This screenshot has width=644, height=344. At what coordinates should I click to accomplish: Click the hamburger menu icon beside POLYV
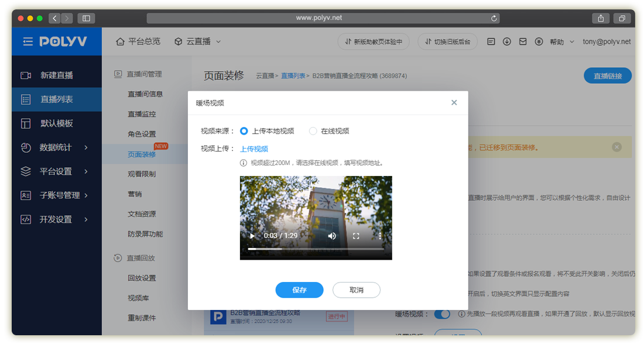tap(28, 42)
